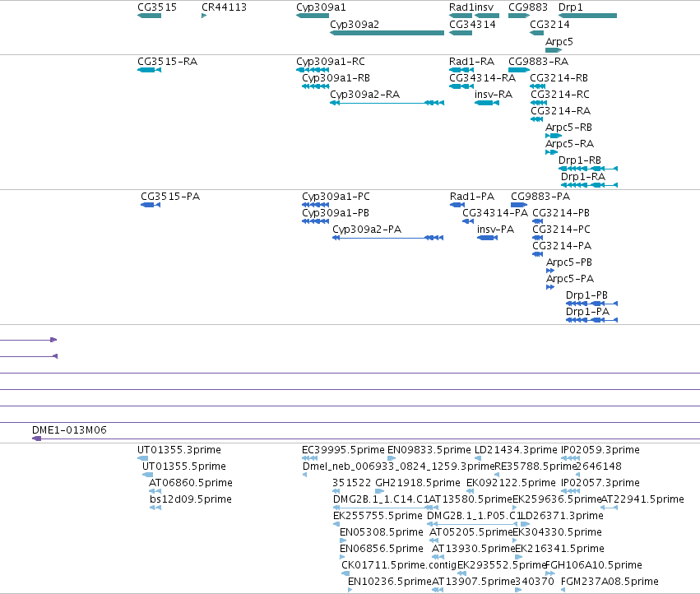Image resolution: width=700 pixels, height=594 pixels.
Task: Select the Drp1-PA protein label
Action: click(587, 311)
